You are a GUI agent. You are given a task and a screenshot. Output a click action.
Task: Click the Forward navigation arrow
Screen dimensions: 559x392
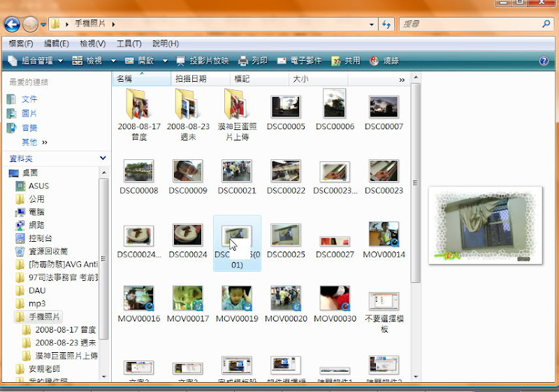[x=30, y=24]
